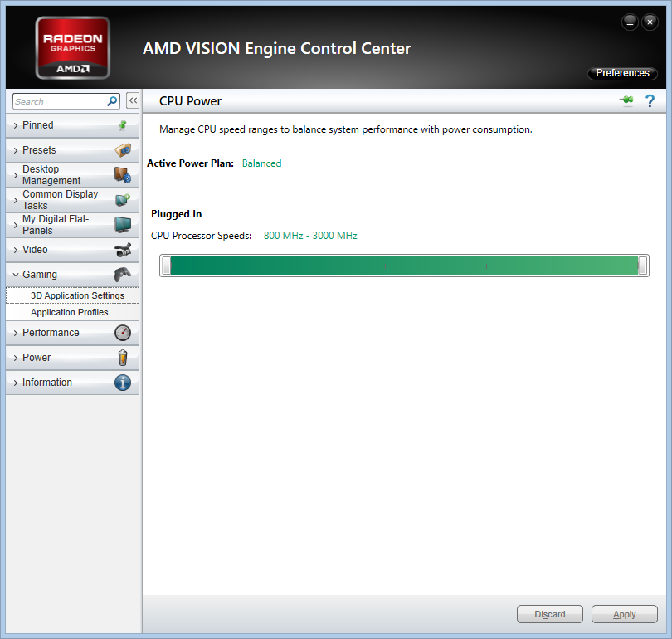Click the Gaming category label
The height and width of the screenshot is (639, 672).
pyautogui.click(x=40, y=275)
